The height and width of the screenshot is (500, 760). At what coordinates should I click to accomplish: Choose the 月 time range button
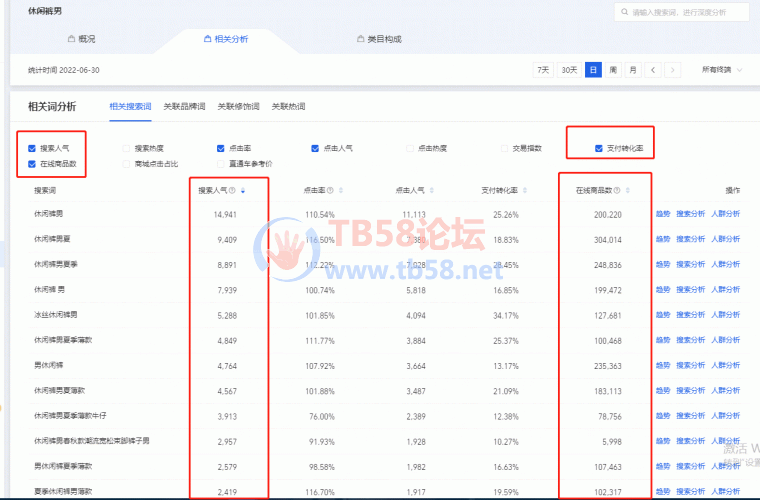[633, 70]
